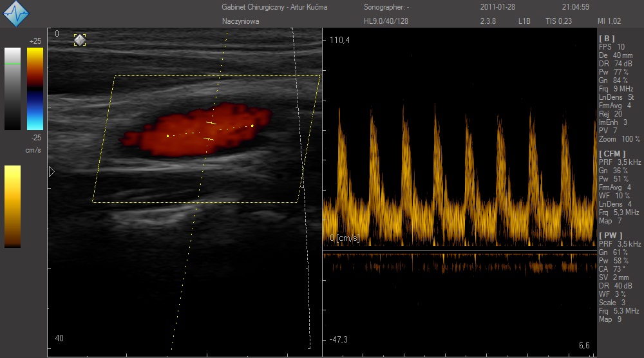Select the [ PW ] section header

(x=611, y=235)
